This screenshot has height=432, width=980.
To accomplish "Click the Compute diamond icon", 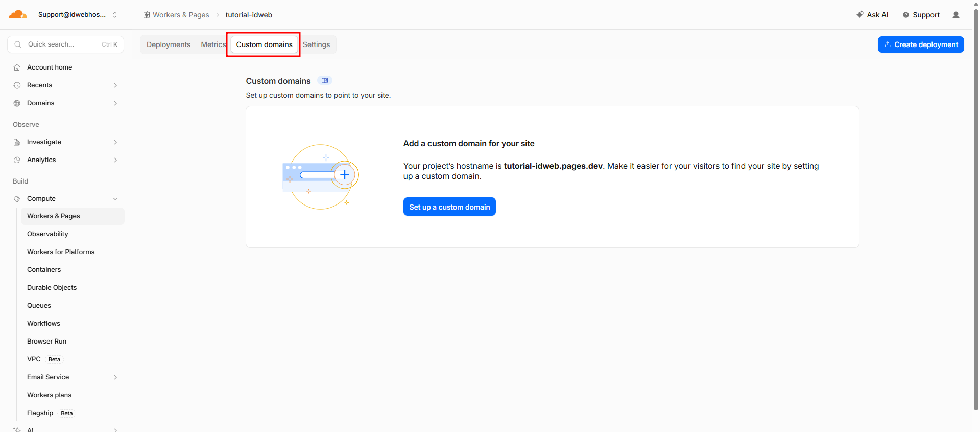I will coord(17,199).
